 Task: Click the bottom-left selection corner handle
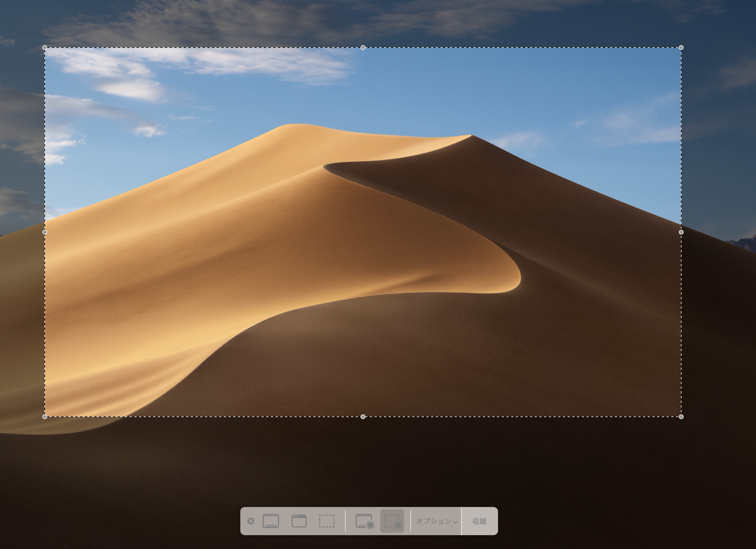(x=45, y=417)
